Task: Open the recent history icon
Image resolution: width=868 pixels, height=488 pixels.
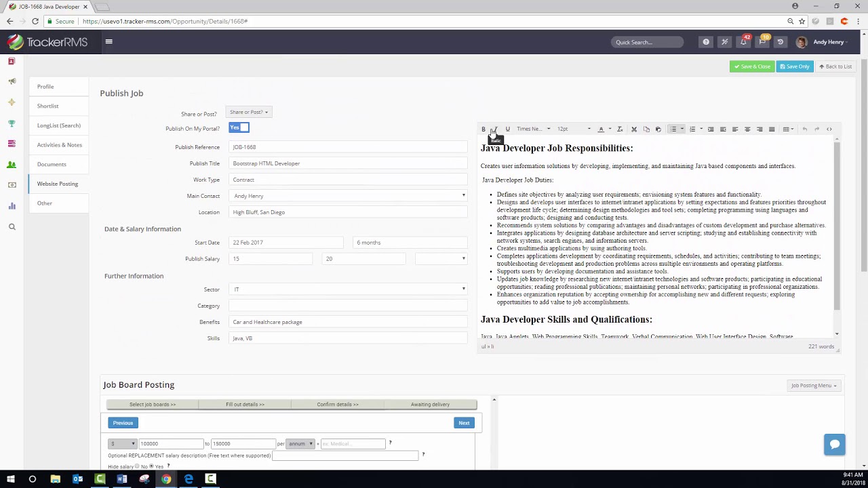Action: [780, 42]
